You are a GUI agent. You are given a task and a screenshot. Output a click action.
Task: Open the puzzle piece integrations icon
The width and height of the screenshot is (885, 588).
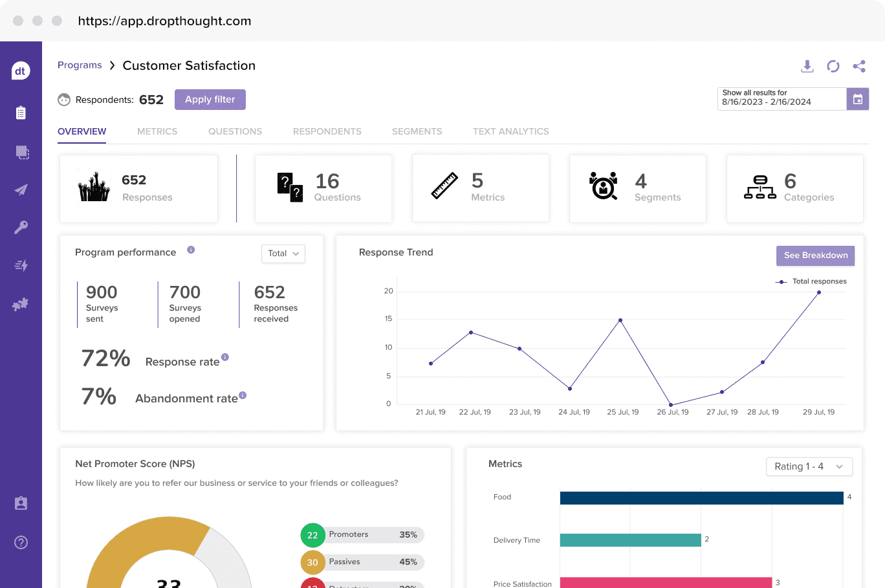[20, 304]
